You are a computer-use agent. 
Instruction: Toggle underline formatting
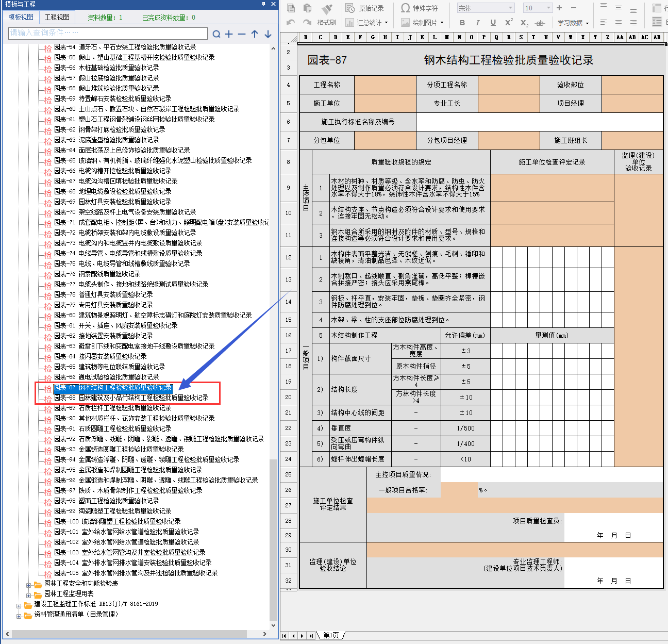493,23
